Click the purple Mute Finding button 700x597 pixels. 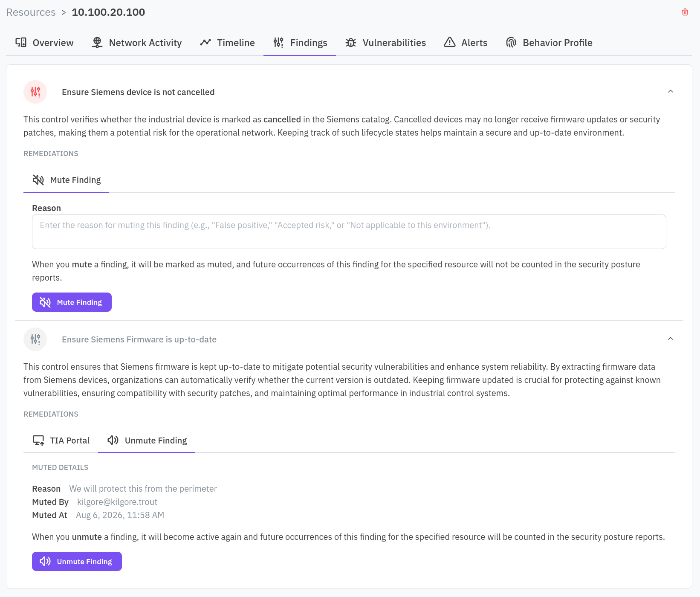(x=72, y=302)
